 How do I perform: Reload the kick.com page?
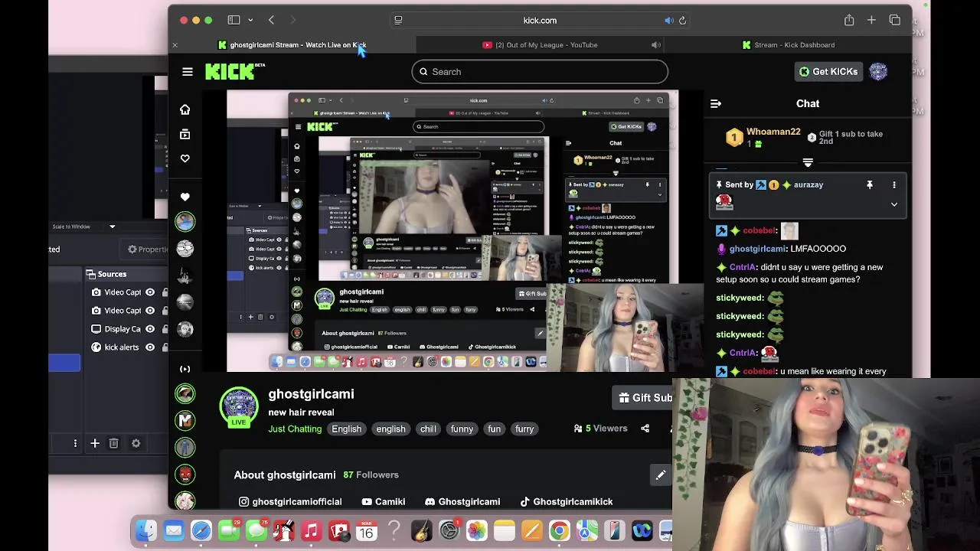coord(682,21)
